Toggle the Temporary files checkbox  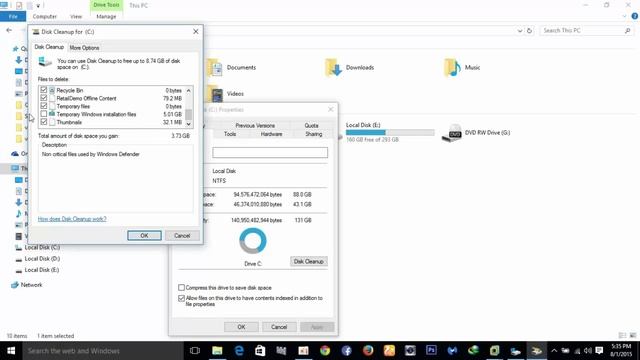tap(44, 106)
